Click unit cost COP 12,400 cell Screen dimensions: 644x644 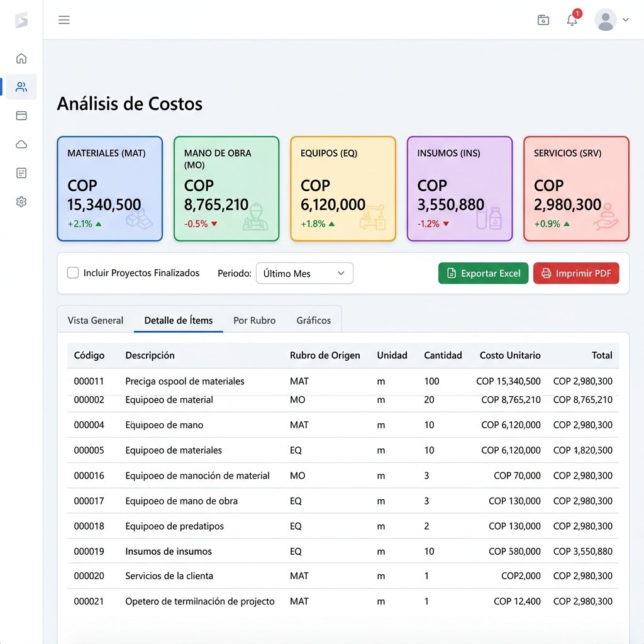pyautogui.click(x=517, y=601)
